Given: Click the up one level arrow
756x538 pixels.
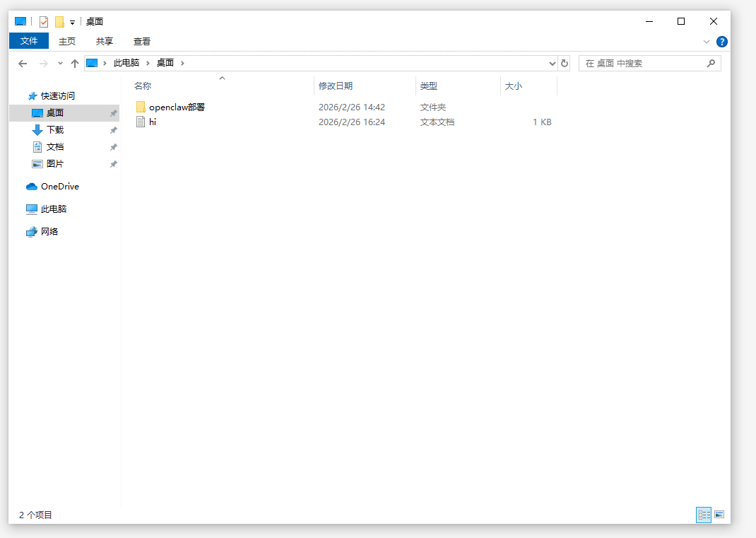Looking at the screenshot, I should point(74,63).
